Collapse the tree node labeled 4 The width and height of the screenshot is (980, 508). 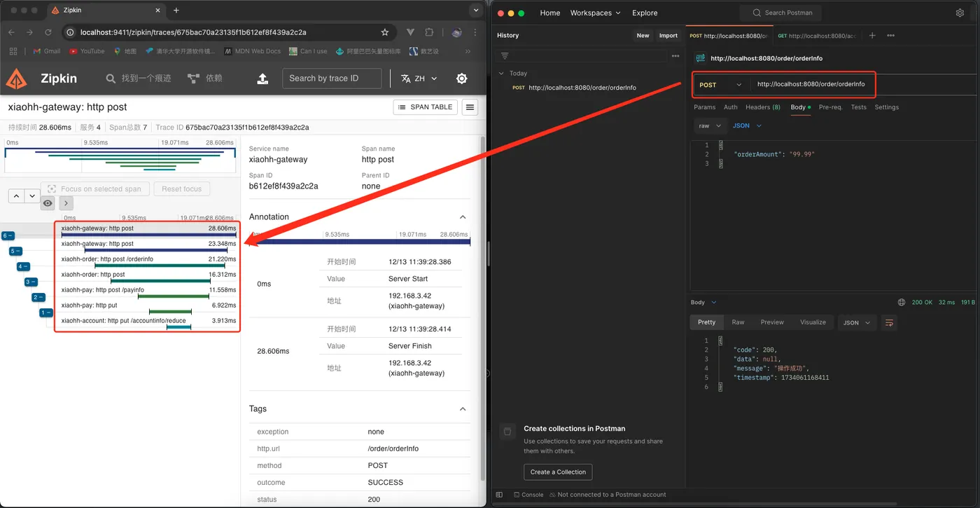click(x=23, y=266)
